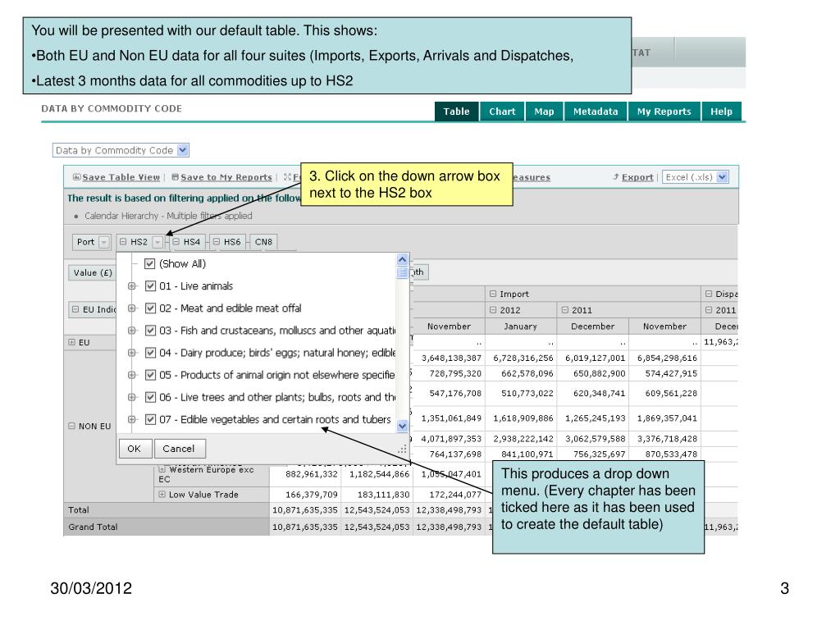Click the filter list scroll up arrow
This screenshot has width=840, height=630.
[402, 260]
